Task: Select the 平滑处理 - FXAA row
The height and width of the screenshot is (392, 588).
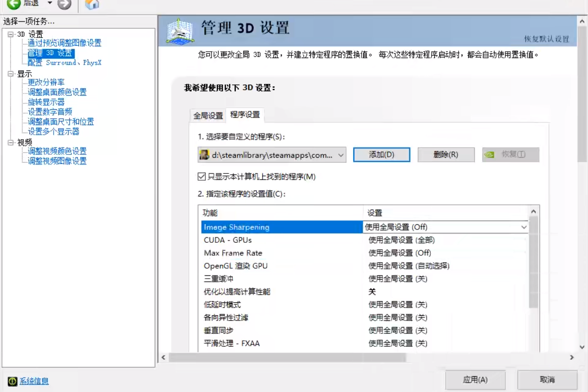Action: click(364, 343)
